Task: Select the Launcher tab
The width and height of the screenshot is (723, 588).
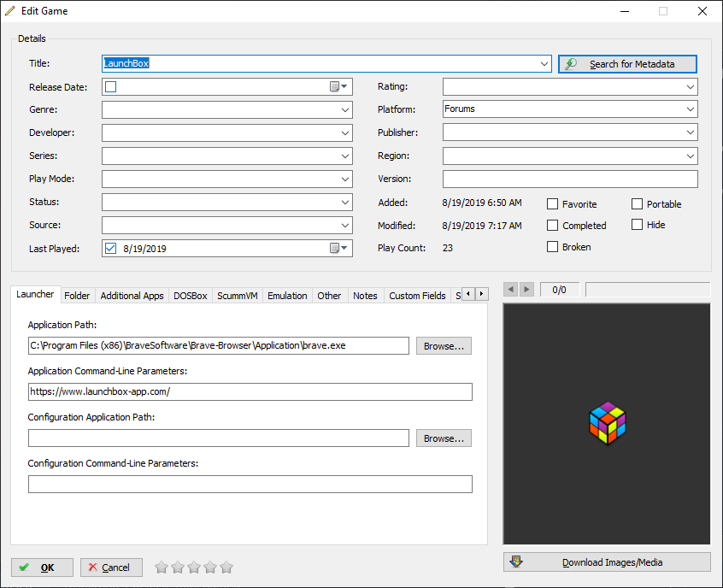Action: point(35,294)
